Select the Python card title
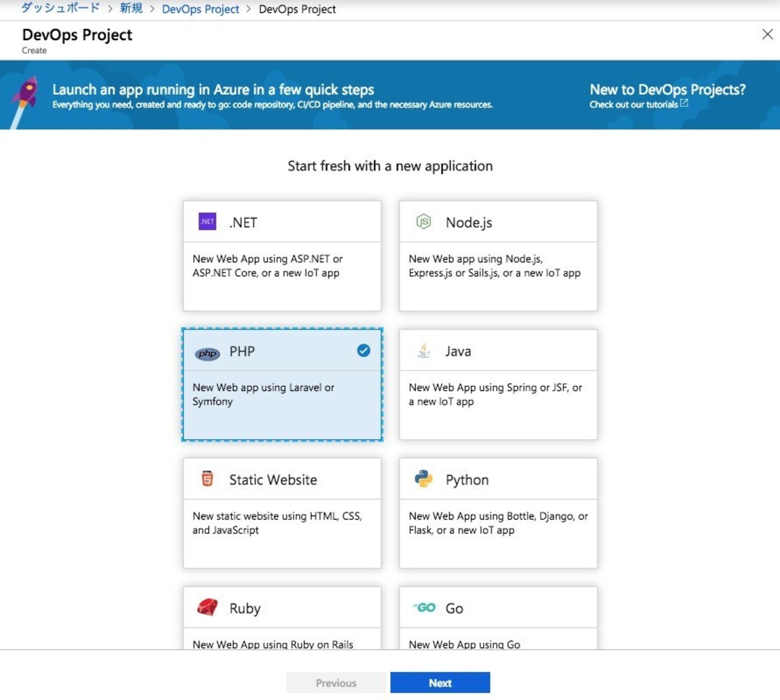Viewport: 780px width, 700px height. click(x=467, y=480)
